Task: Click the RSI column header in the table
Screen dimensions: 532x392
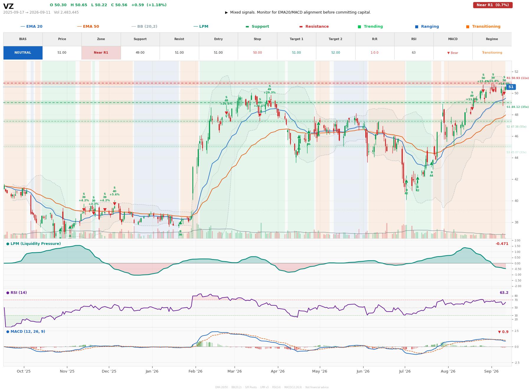Action: [414, 39]
